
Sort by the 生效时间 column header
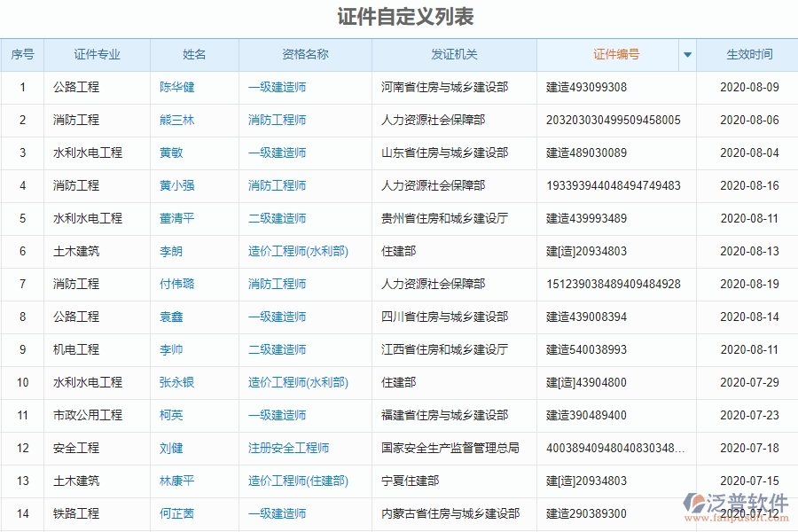point(746,54)
